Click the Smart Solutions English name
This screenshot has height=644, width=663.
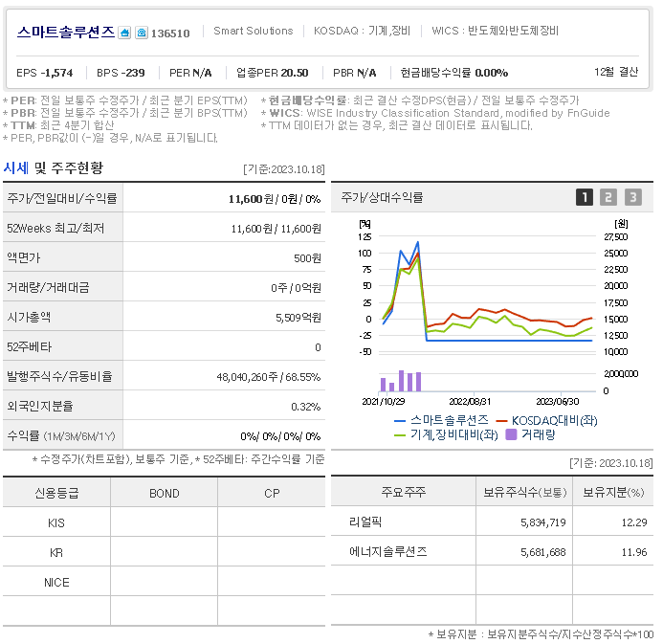pos(254,31)
